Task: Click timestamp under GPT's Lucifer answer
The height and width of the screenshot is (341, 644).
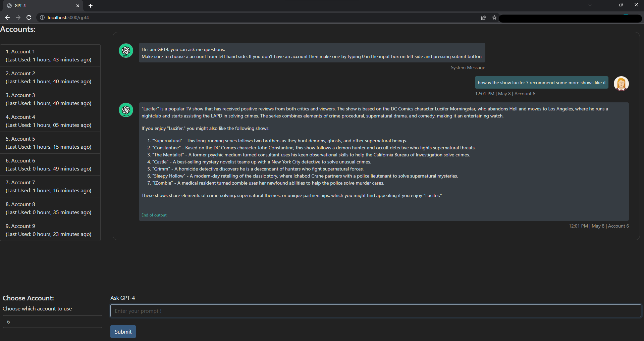Action: point(599,226)
